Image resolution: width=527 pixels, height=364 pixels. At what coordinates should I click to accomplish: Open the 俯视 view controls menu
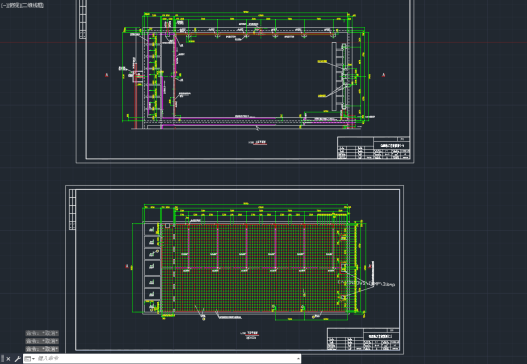13,5
